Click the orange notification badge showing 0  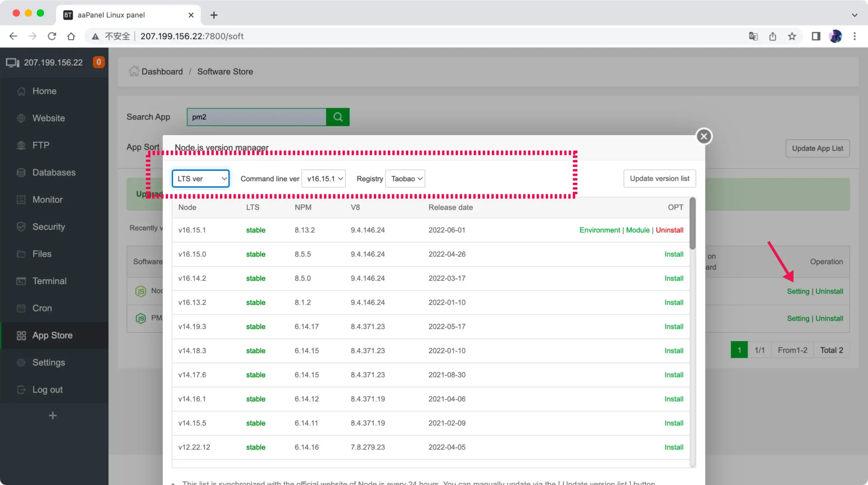[99, 62]
